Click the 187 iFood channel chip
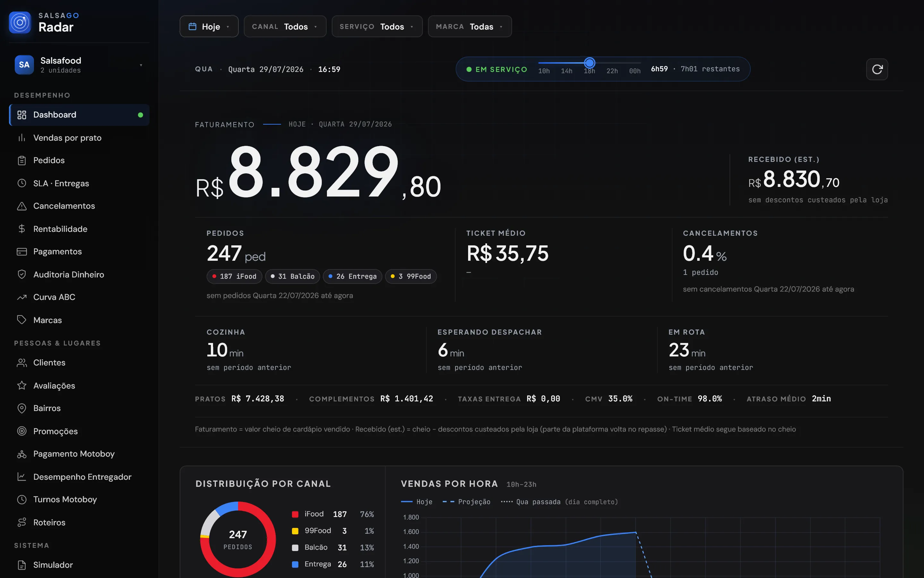The image size is (924, 578). pyautogui.click(x=234, y=276)
